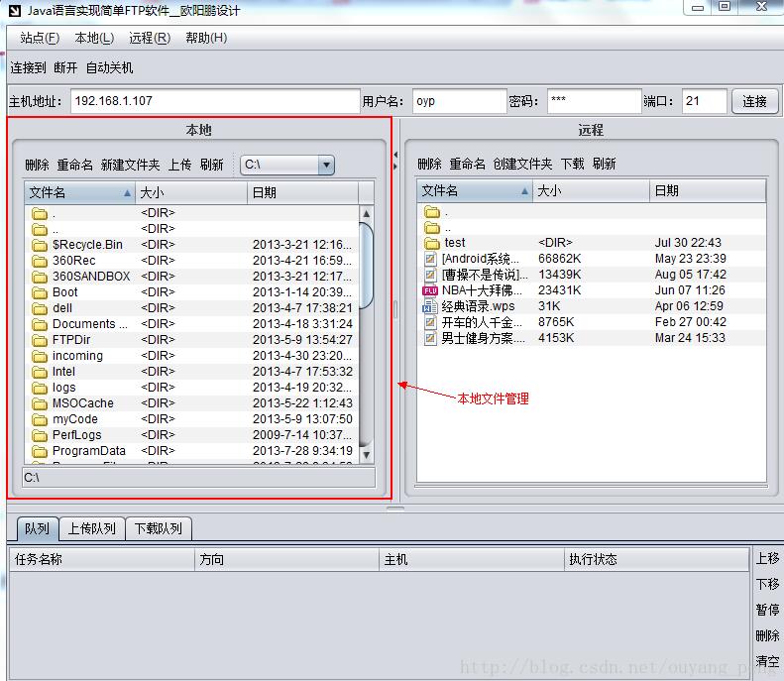Image resolution: width=784 pixels, height=681 pixels.
Task: Click 连接到 in the toolbar
Action: tap(28, 67)
